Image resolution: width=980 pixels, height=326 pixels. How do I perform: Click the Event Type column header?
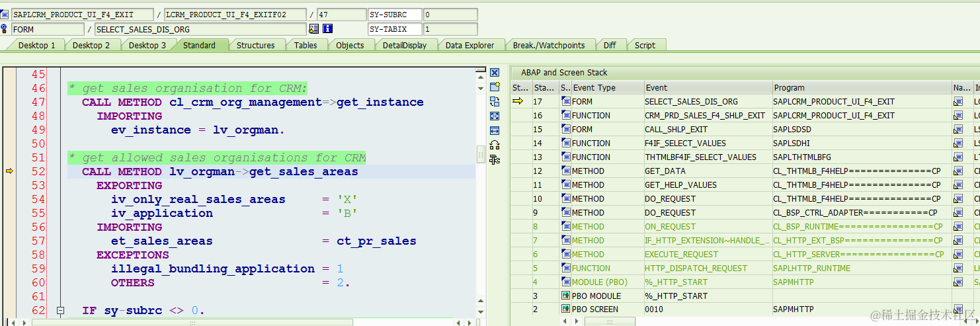[x=607, y=87]
